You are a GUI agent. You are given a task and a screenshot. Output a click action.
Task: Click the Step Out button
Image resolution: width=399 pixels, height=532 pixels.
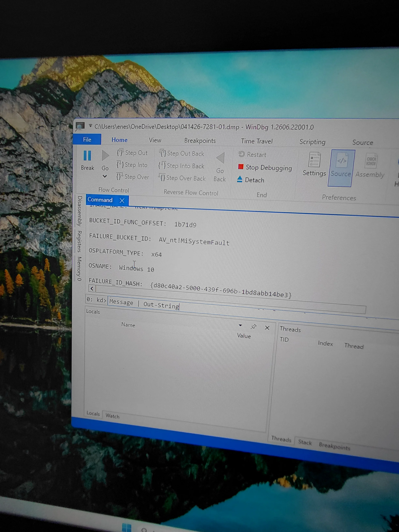132,153
